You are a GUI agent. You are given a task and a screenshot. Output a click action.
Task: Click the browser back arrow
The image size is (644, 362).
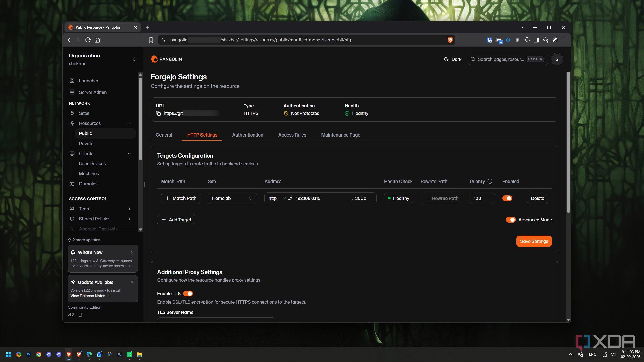69,40
